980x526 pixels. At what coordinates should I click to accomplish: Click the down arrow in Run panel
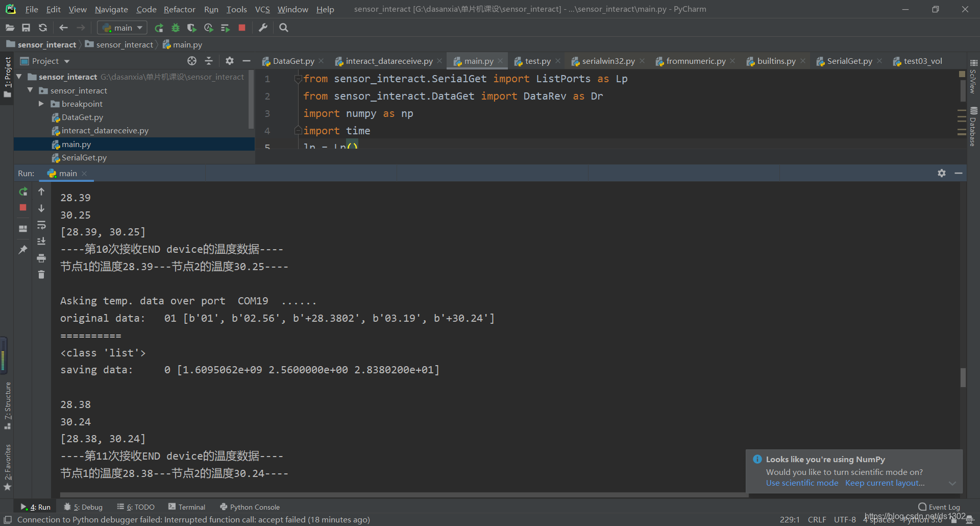point(41,208)
